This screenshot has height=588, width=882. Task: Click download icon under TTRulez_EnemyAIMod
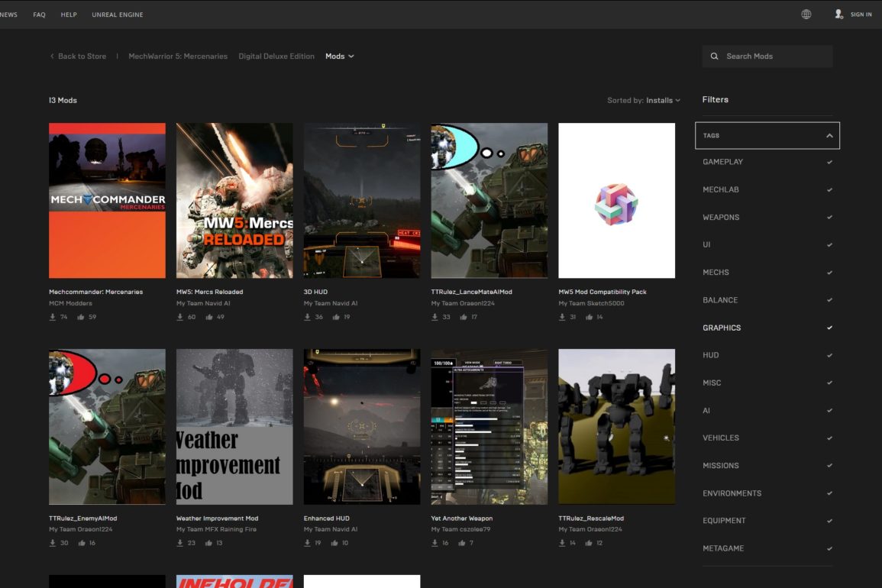(x=53, y=543)
